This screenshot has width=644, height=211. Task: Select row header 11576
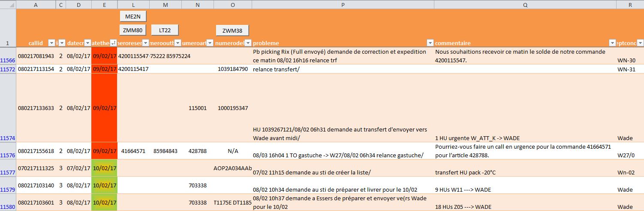click(x=8, y=151)
